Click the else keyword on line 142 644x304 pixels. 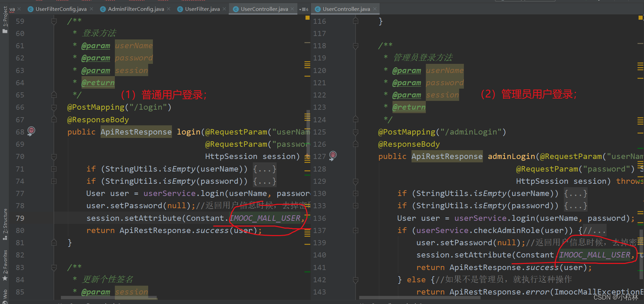coord(416,280)
